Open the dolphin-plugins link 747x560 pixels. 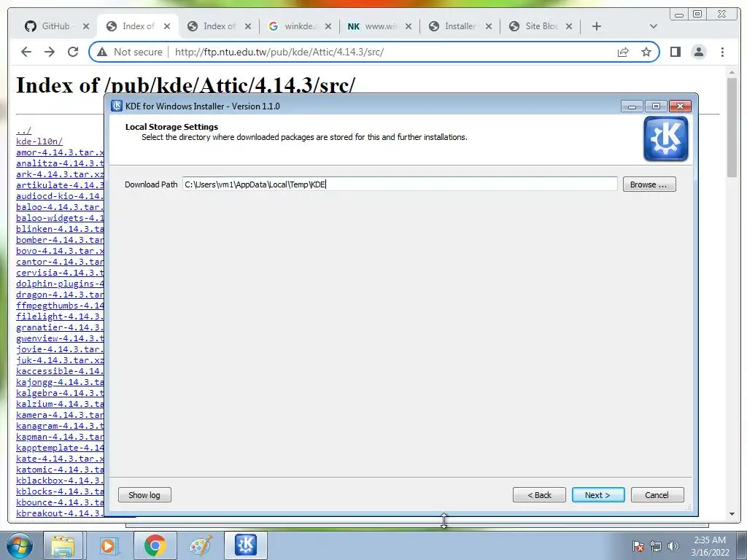point(60,284)
